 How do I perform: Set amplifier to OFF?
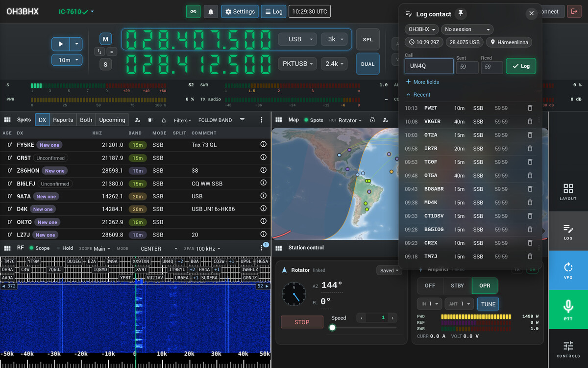click(430, 286)
